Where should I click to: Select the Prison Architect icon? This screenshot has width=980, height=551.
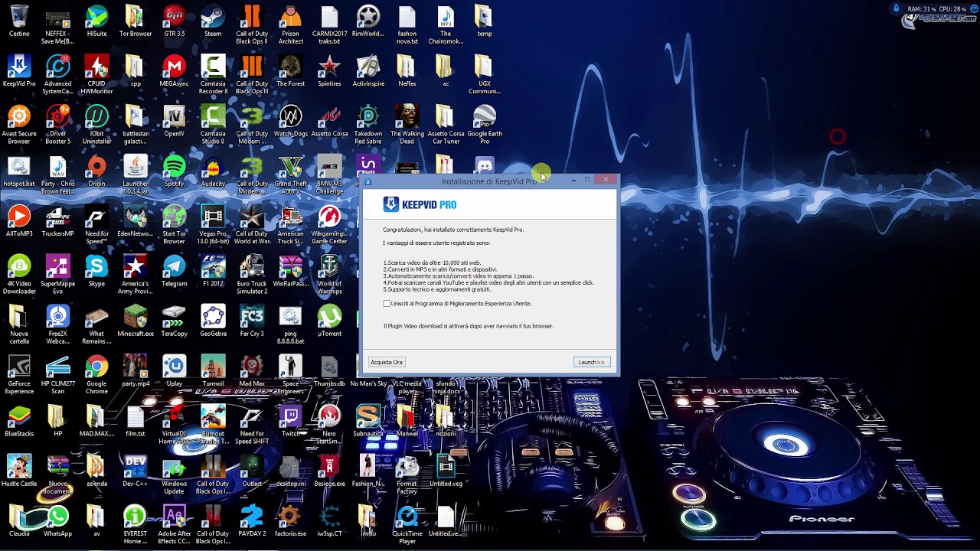(290, 17)
